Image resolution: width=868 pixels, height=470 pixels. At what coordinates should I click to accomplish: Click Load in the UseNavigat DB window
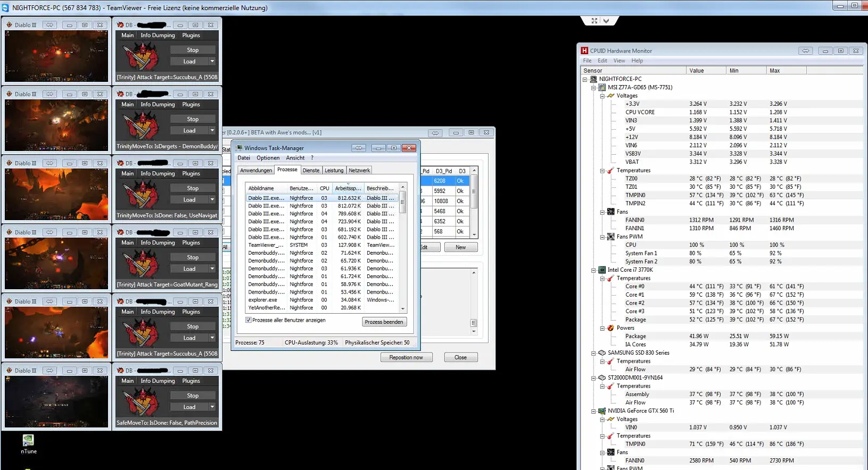pyautogui.click(x=189, y=199)
